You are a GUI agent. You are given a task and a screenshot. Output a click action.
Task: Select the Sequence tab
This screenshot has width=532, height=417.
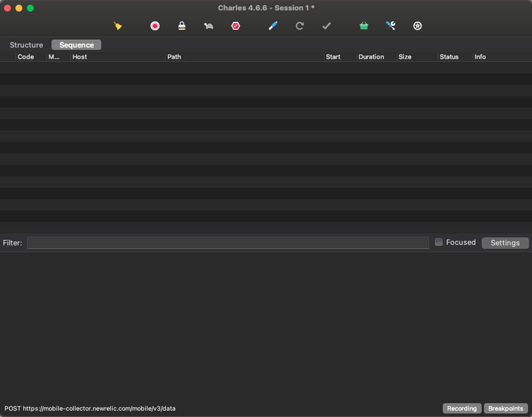click(75, 44)
